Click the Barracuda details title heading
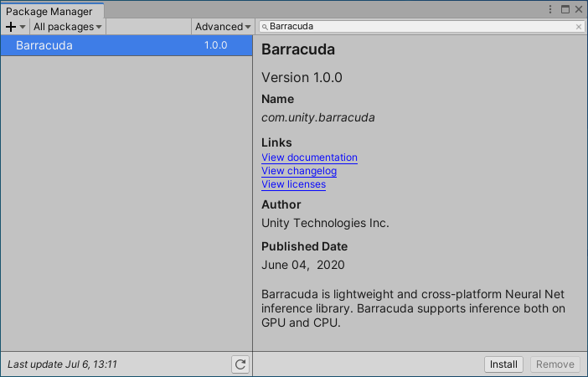Screen dimensions: 588x377 pos(298,49)
